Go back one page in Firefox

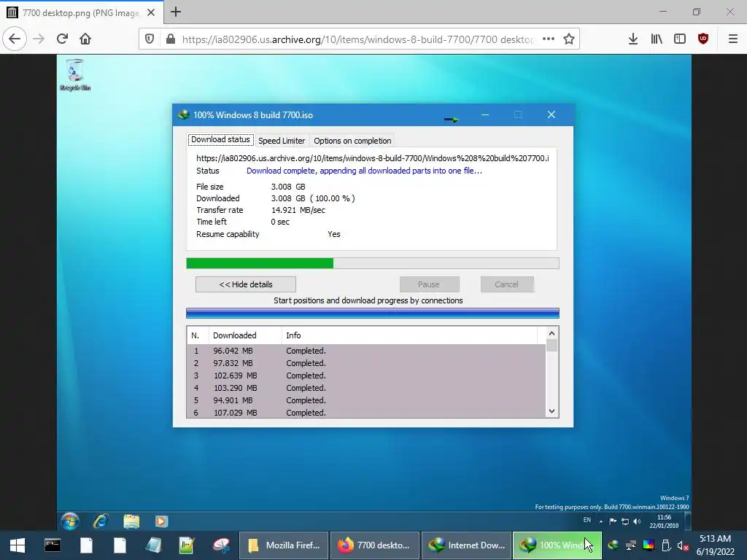click(15, 39)
